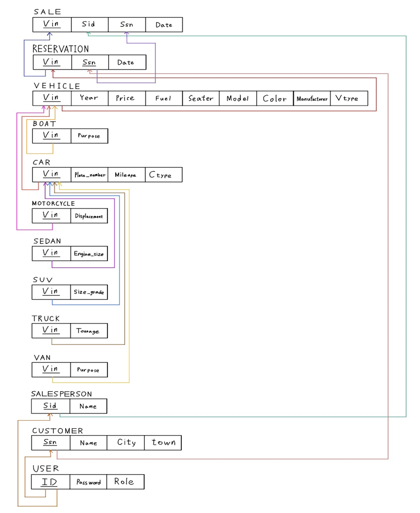Select the Tonnage cell in TRUCK

pos(89,331)
